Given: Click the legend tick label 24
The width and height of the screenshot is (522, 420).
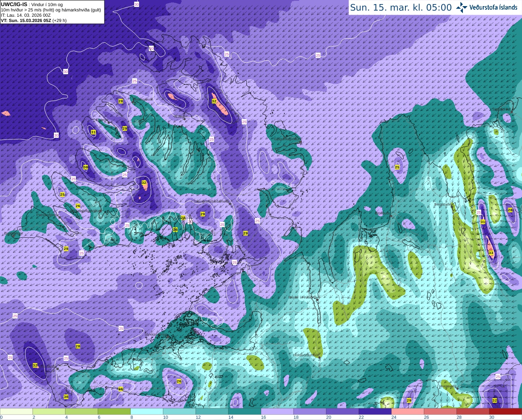Looking at the screenshot, I should point(394,417).
